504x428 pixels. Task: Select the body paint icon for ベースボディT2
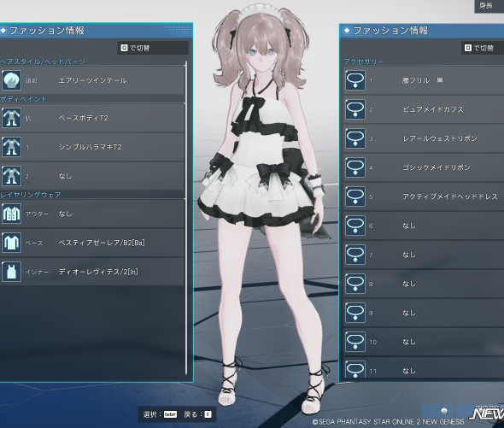[11, 118]
